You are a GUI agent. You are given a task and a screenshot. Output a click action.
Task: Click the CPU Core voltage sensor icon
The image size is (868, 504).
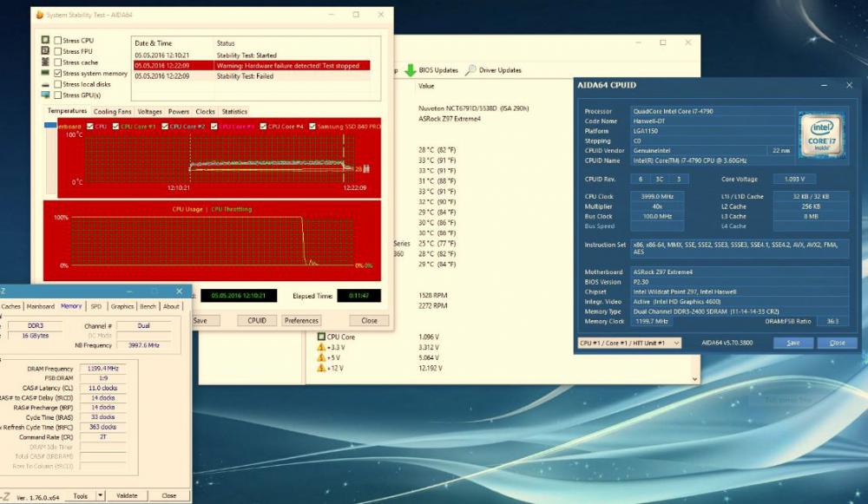(x=321, y=337)
